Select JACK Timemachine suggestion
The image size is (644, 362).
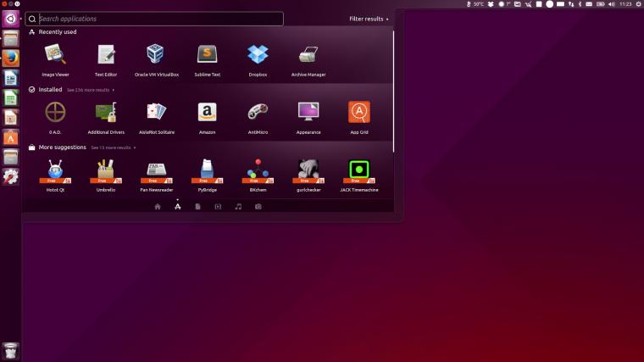point(359,175)
